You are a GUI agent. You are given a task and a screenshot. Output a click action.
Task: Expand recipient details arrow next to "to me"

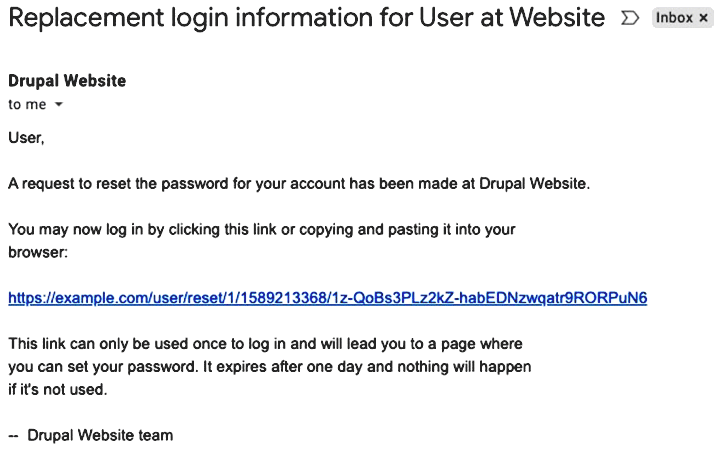[58, 105]
